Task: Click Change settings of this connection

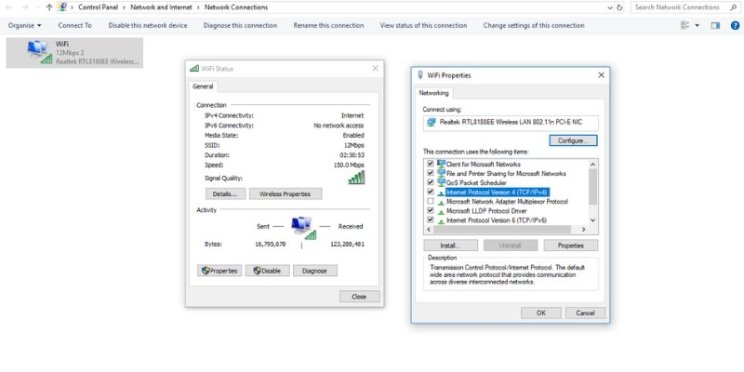Action: tap(534, 26)
